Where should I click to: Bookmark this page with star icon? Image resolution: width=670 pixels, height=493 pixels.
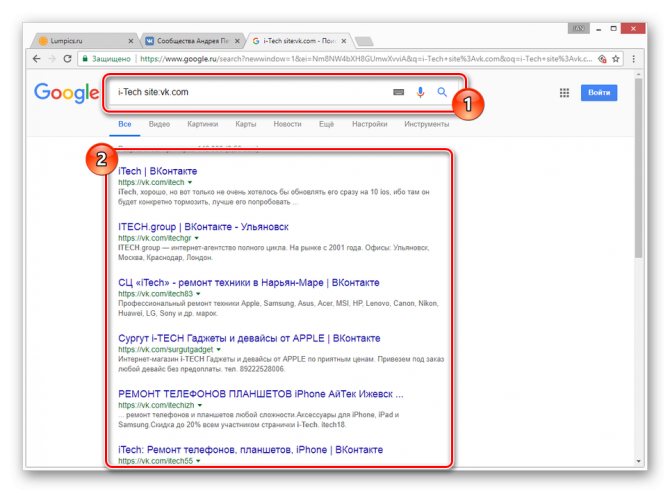[x=615, y=59]
